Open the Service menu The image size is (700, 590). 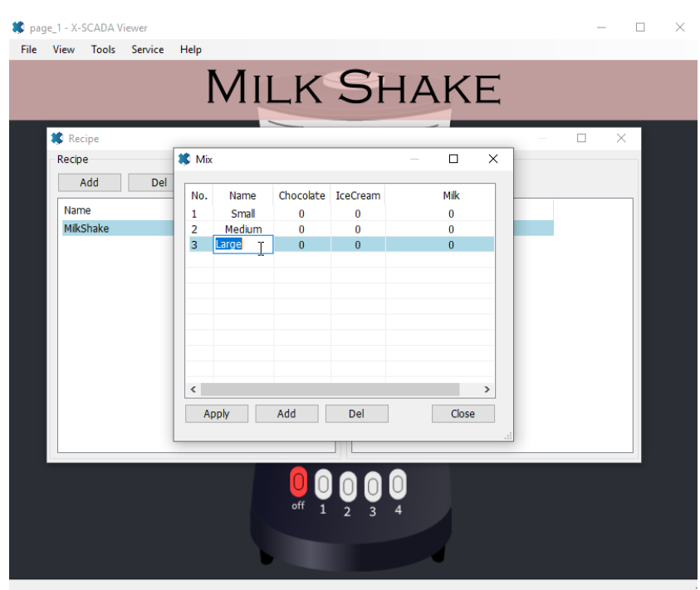click(x=147, y=50)
